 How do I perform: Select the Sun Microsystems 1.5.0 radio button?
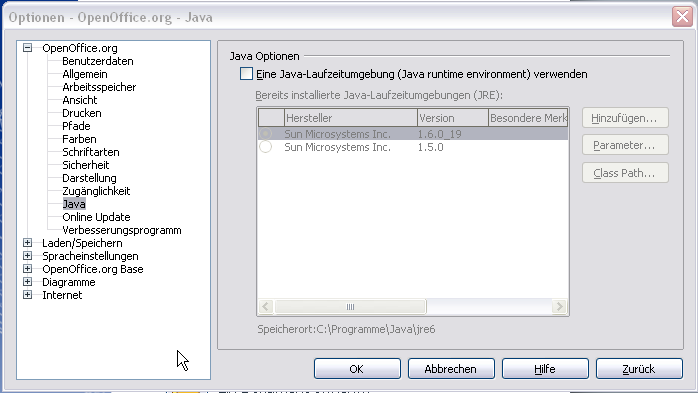point(265,147)
